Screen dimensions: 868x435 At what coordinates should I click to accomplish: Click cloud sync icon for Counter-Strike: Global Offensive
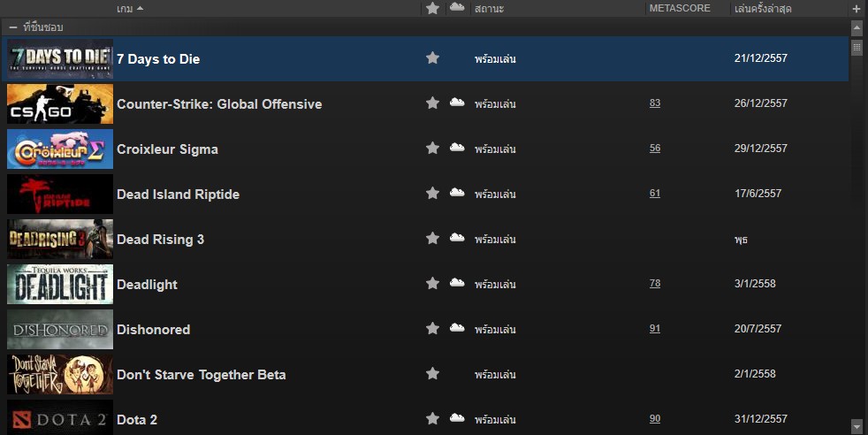[x=457, y=103]
